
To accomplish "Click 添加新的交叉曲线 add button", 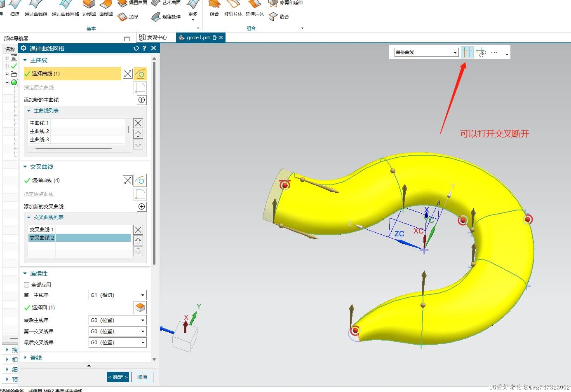I will click(x=141, y=207).
